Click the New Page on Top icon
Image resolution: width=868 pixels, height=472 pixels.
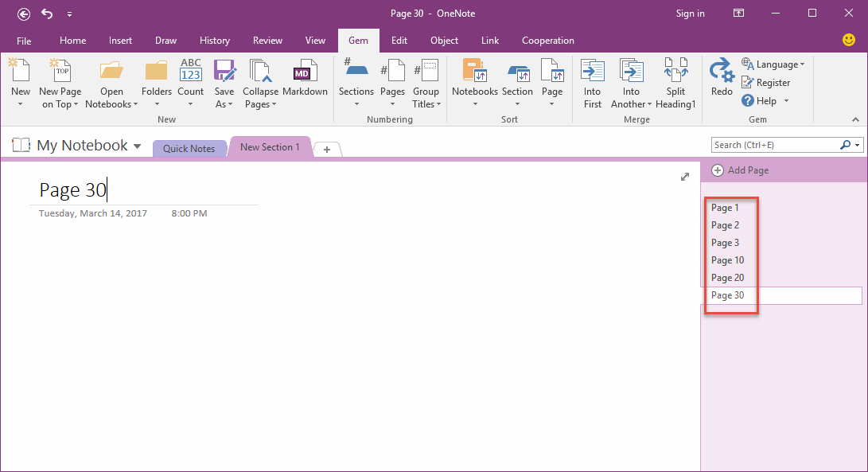pos(60,71)
